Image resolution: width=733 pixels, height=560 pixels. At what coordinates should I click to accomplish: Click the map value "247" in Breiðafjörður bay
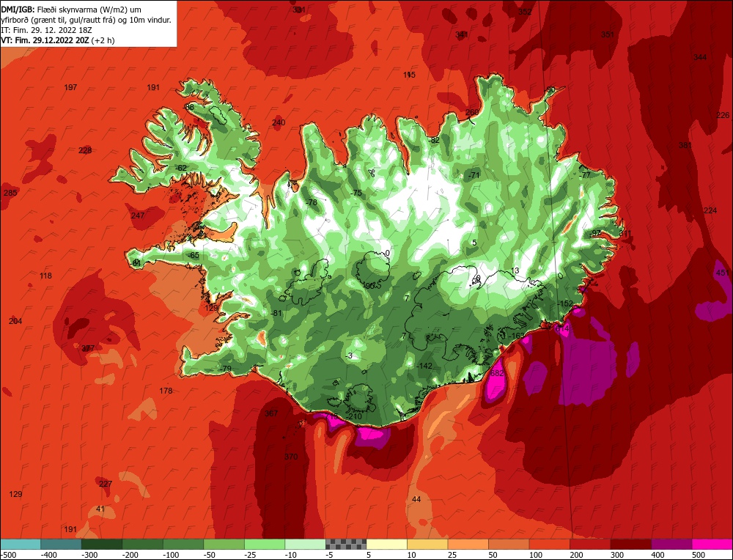pyautogui.click(x=138, y=215)
